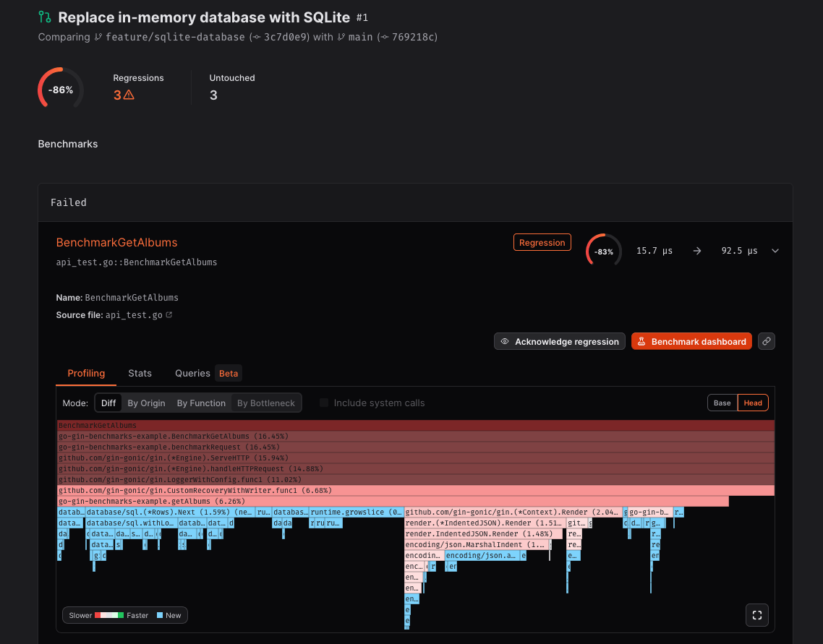Viewport: 823px width, 644px height.
Task: Click the warning triangle next to Regressions
Action: (x=129, y=95)
